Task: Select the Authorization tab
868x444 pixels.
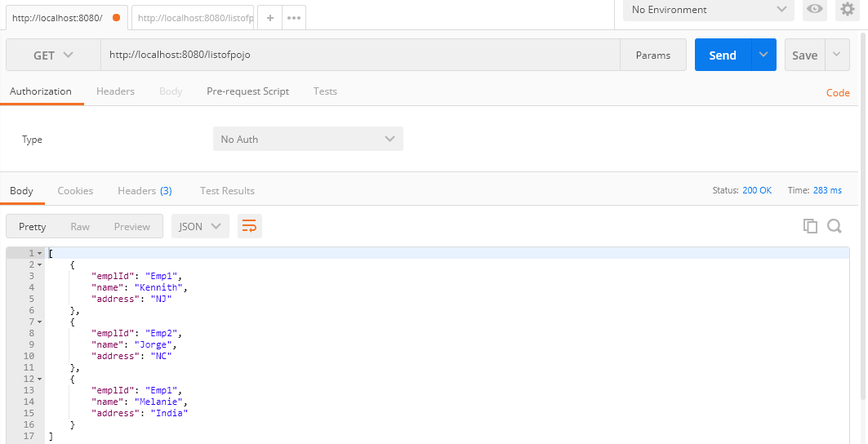Action: click(41, 91)
